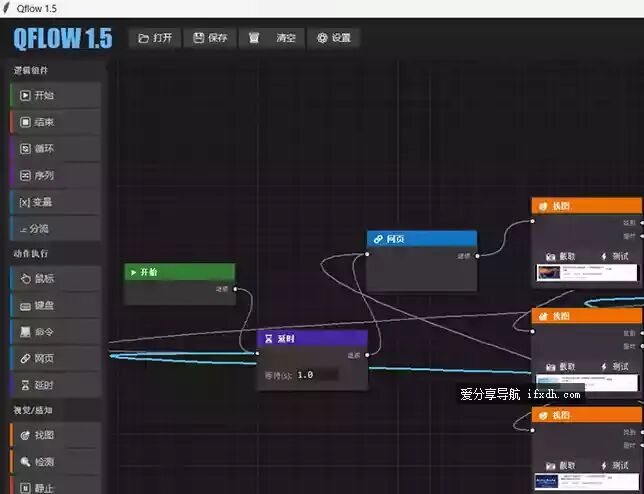Click the input port of the bottom 找图 node

click(x=533, y=430)
